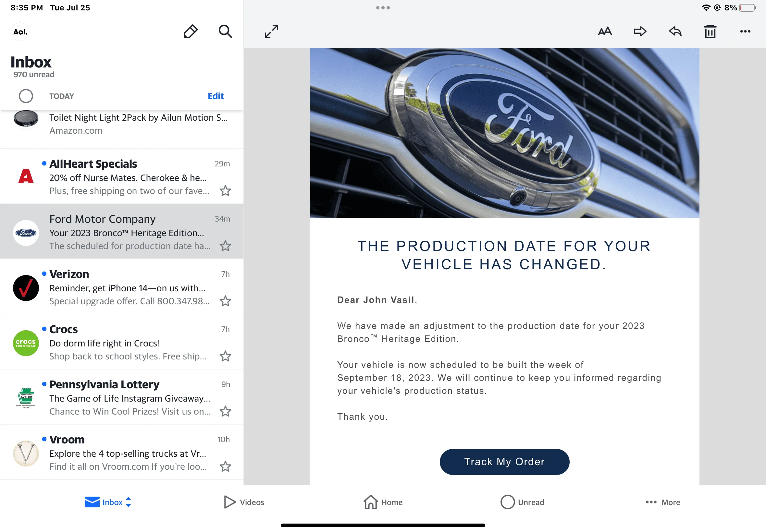Tap the Inbox heading title

[31, 62]
